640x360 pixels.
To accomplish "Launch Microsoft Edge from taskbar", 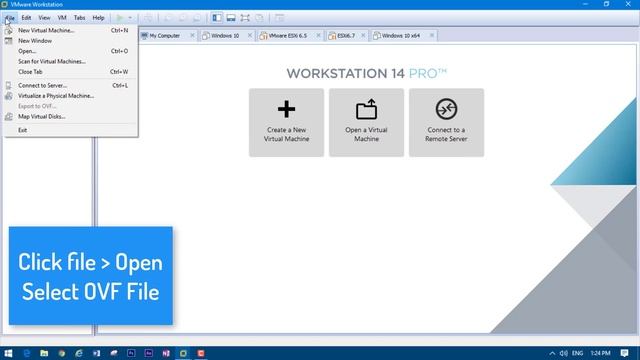I will [x=27, y=353].
